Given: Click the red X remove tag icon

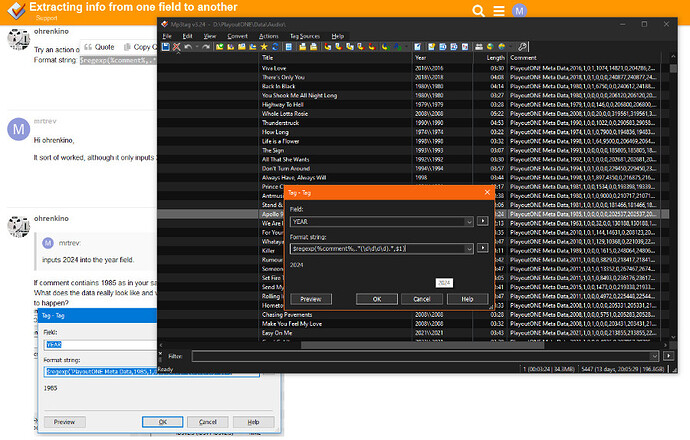Looking at the screenshot, I should (x=176, y=47).
